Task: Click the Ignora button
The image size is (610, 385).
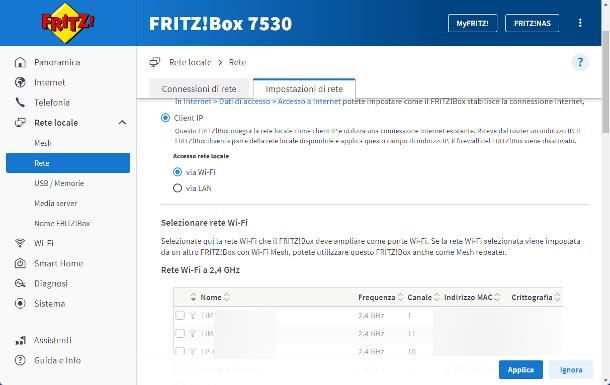Action: click(x=571, y=369)
